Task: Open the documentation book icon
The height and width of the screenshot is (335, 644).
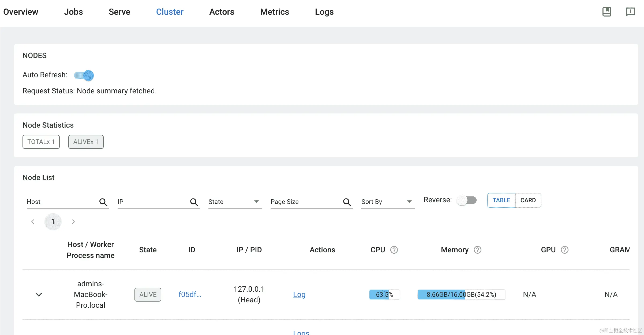Action: pos(606,12)
